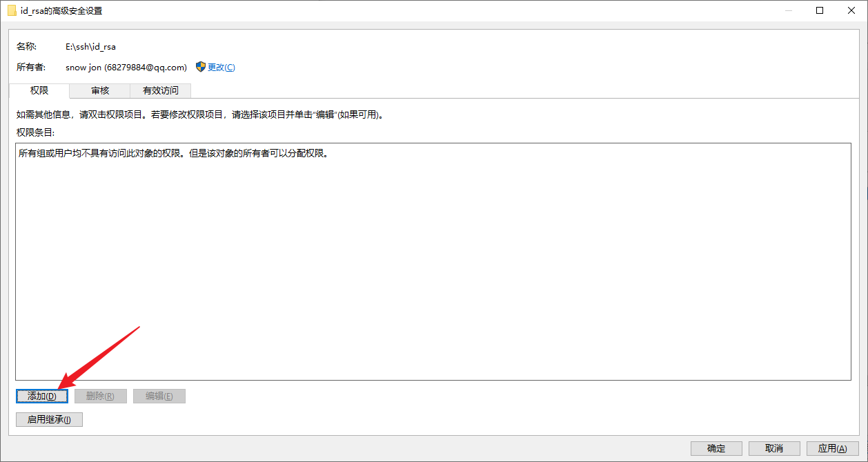Confirm settings with the 确定 button
This screenshot has width=868, height=462.
click(716, 448)
